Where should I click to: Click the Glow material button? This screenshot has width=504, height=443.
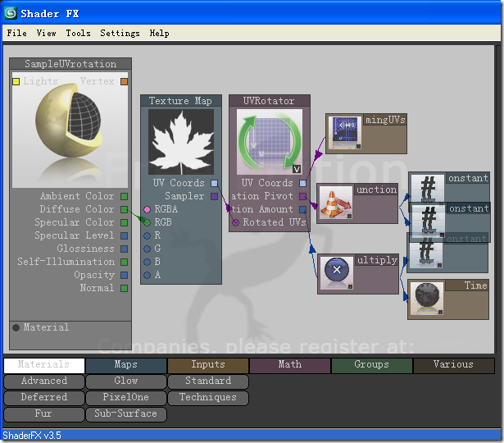[126, 381]
